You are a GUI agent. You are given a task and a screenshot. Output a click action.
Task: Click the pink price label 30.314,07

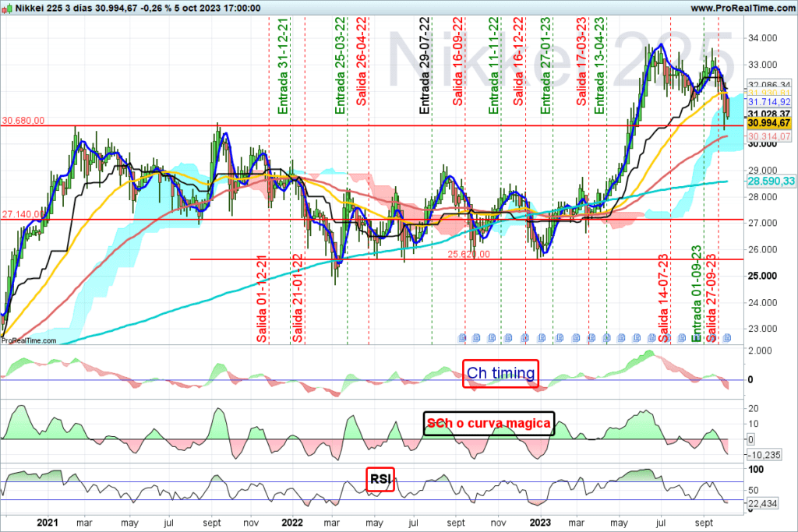(x=768, y=136)
